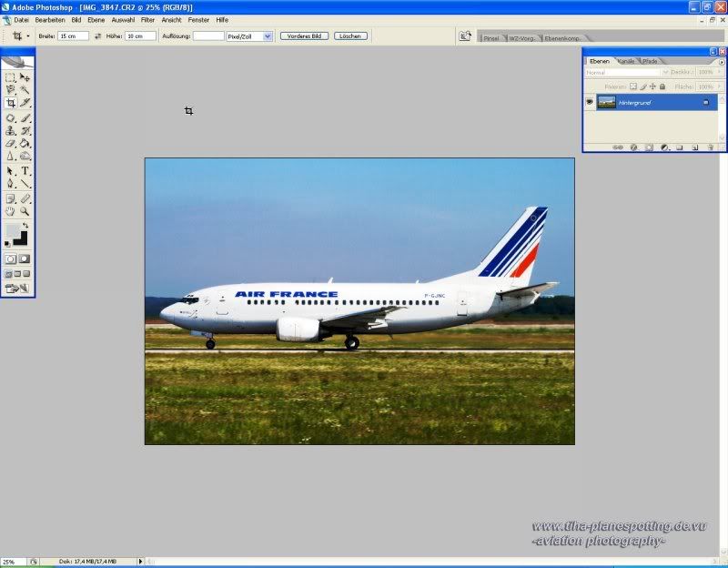Select the Hand tool

(x=10, y=211)
